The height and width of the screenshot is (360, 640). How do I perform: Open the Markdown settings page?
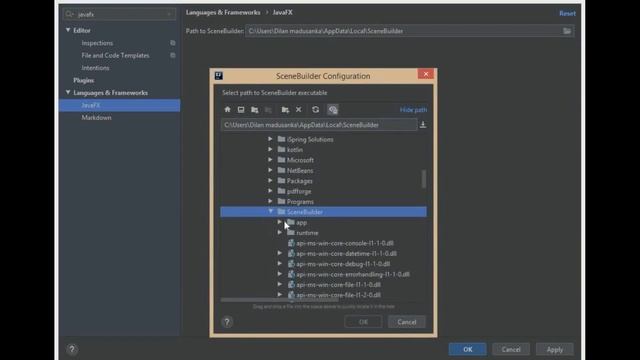pos(96,118)
